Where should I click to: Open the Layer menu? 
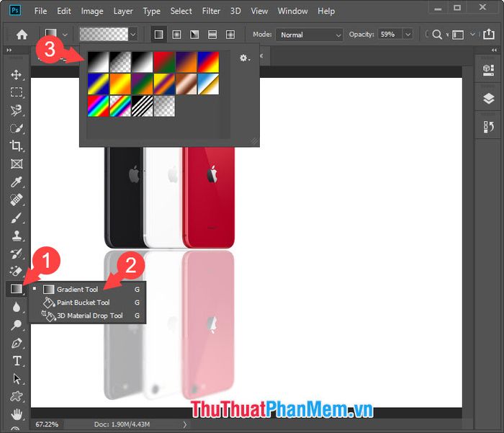pos(123,11)
